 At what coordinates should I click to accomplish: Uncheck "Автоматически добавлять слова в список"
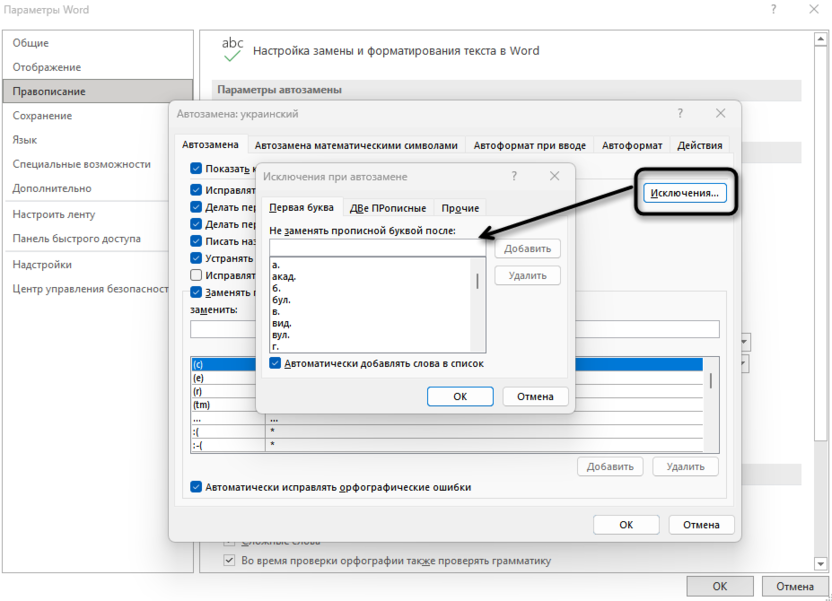coord(275,366)
